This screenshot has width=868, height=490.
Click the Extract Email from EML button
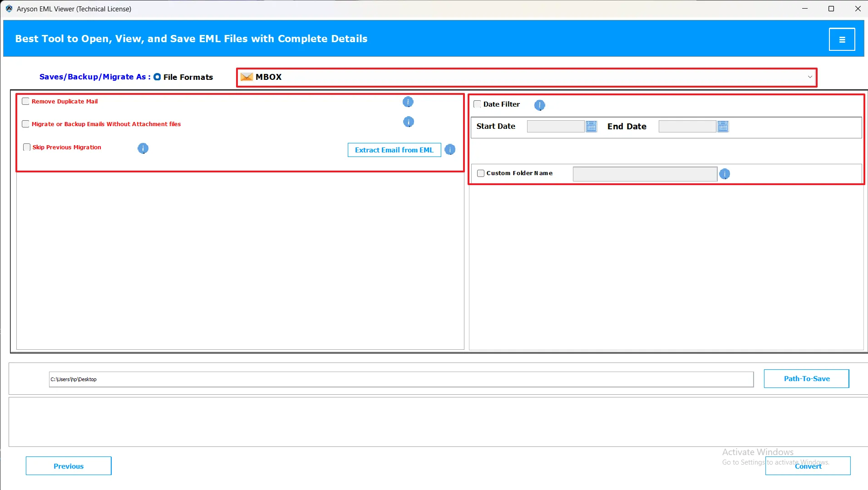click(x=394, y=150)
